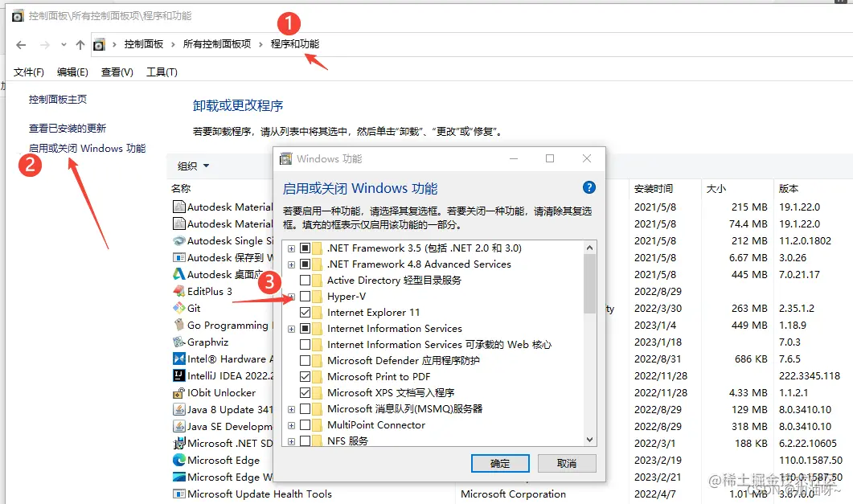Image resolution: width=853 pixels, height=504 pixels.
Task: Click the Control Panel icon in address bar
Action: (98, 44)
